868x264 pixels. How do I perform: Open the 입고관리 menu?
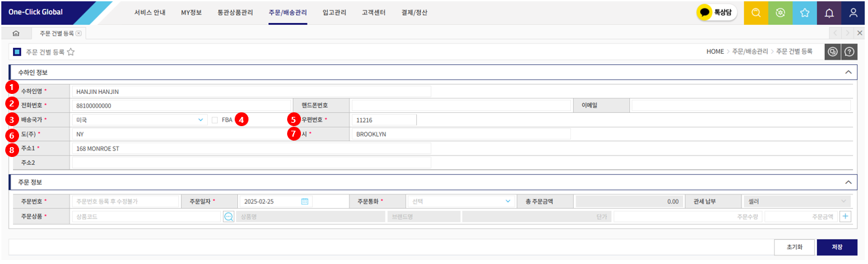(334, 12)
